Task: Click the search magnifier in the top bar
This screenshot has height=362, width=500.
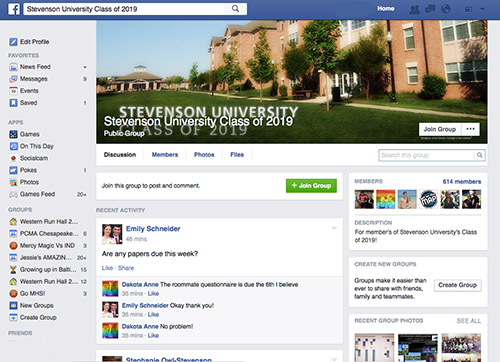Action: [235, 9]
